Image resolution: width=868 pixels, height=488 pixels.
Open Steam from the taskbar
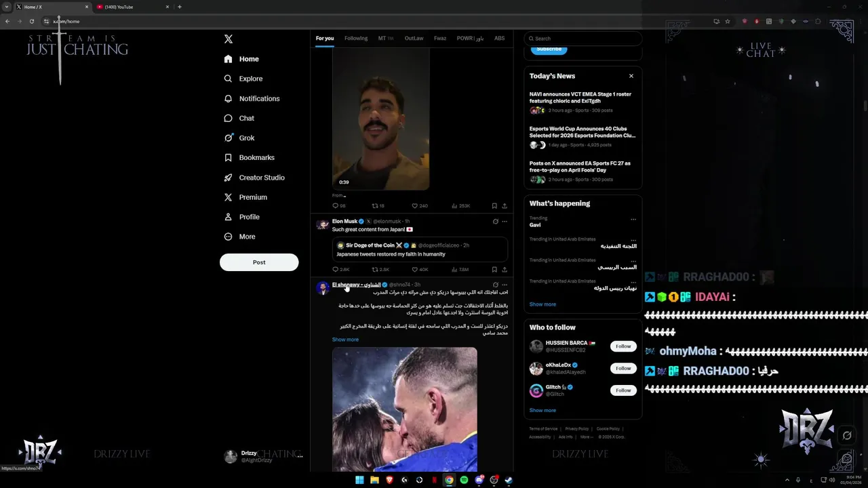tap(509, 480)
